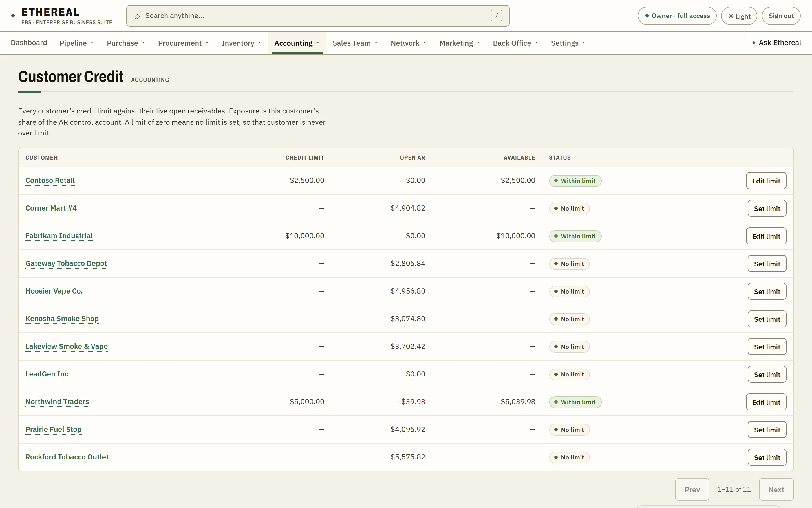Click the search magnifier icon
The width and height of the screenshot is (812, 508).
coord(137,16)
